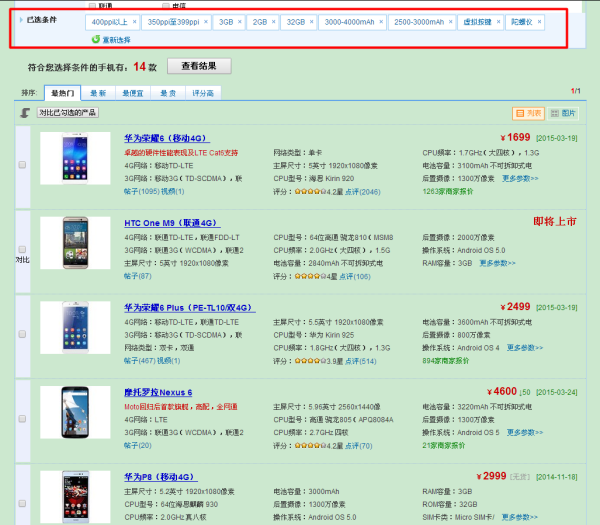Image resolution: width=600 pixels, height=525 pixels.
Task: Open 点评(2046) reviews for 华为荣耀6
Action: pyautogui.click(x=362, y=192)
